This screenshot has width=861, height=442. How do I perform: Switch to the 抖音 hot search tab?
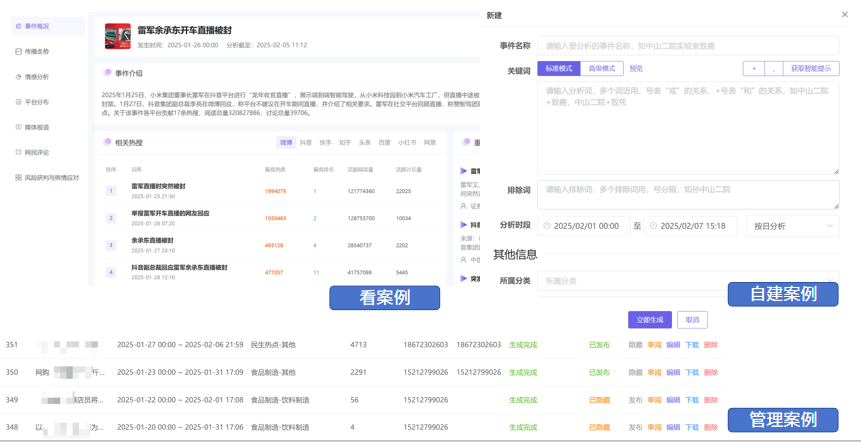point(305,142)
